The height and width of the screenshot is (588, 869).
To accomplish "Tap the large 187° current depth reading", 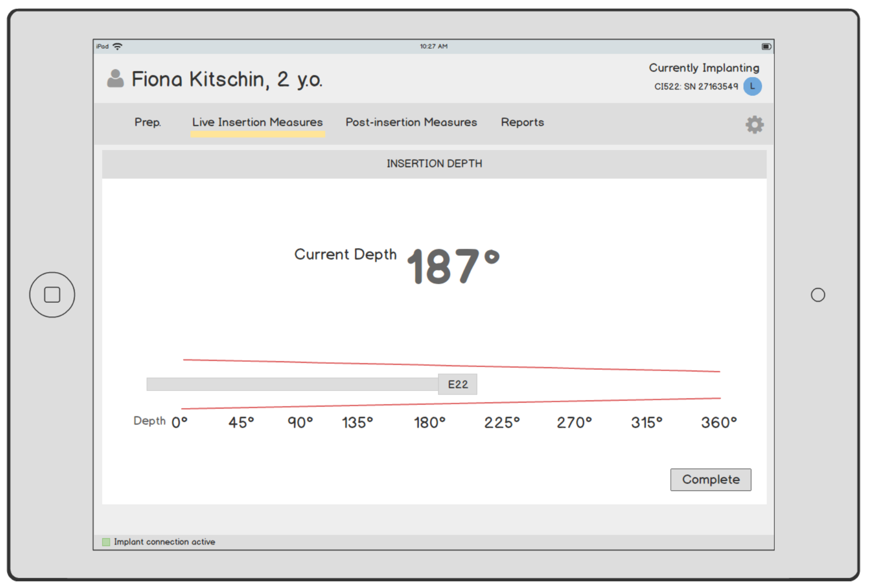I will click(452, 266).
